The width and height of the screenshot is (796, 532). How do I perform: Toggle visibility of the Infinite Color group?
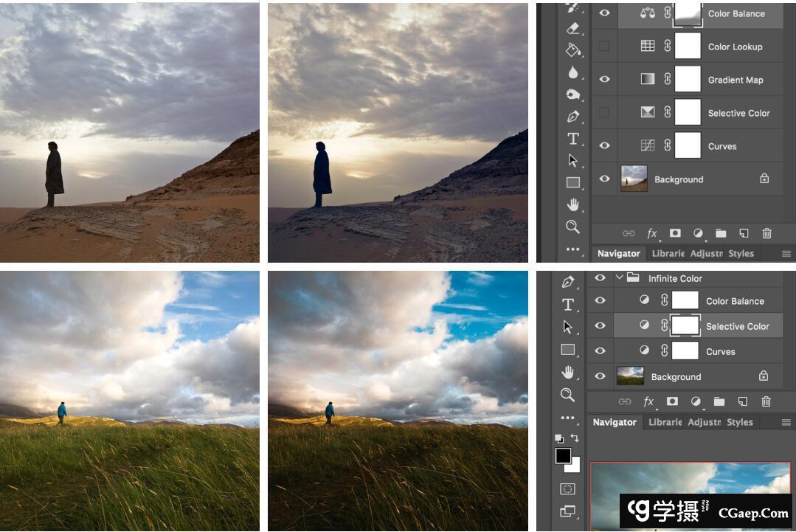(600, 278)
